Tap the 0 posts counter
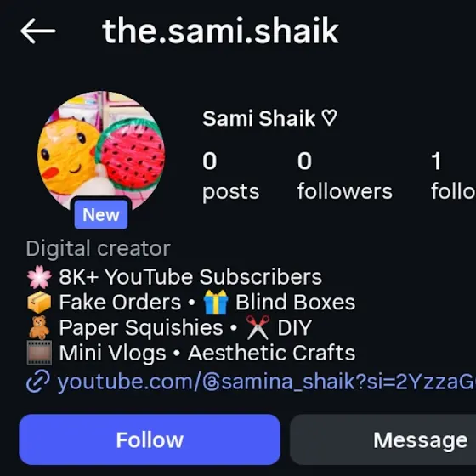The width and height of the screenshot is (476, 476). click(x=230, y=176)
